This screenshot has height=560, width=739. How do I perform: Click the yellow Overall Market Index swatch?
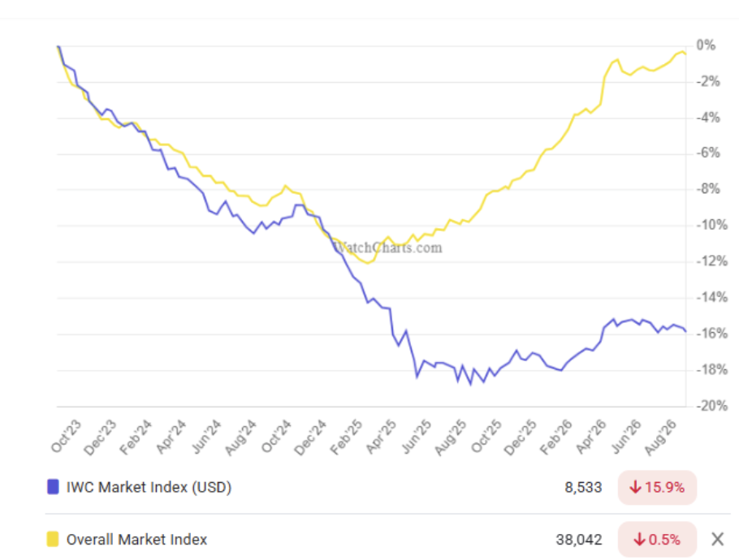pos(53,539)
